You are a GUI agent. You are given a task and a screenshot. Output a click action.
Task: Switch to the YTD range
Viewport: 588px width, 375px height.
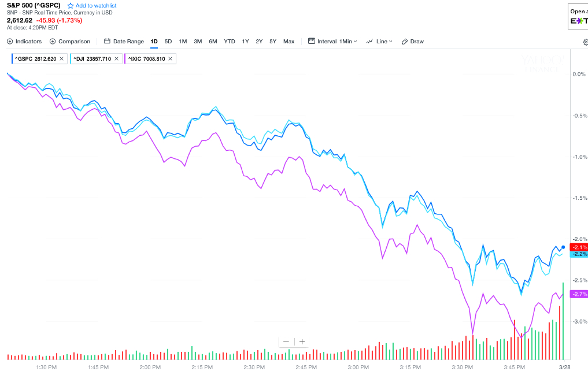(230, 42)
